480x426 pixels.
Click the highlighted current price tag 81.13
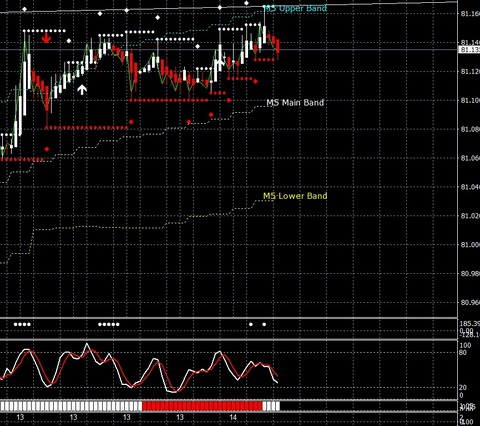pos(469,50)
